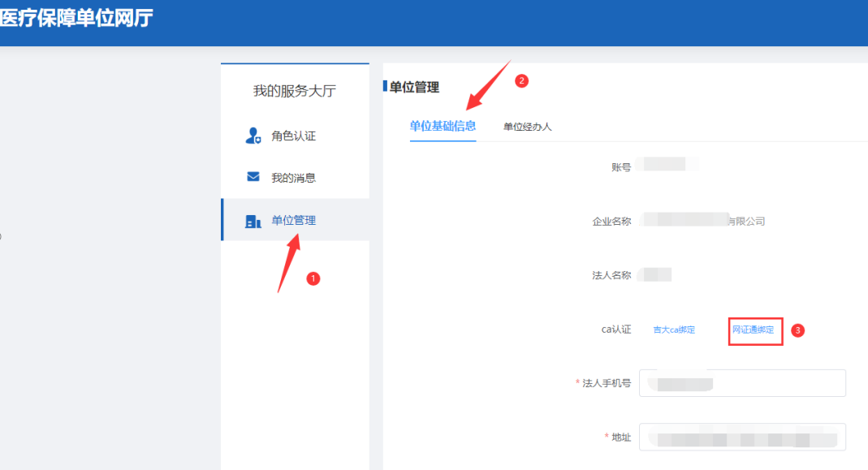Click the ca认证 field label

tap(615, 330)
